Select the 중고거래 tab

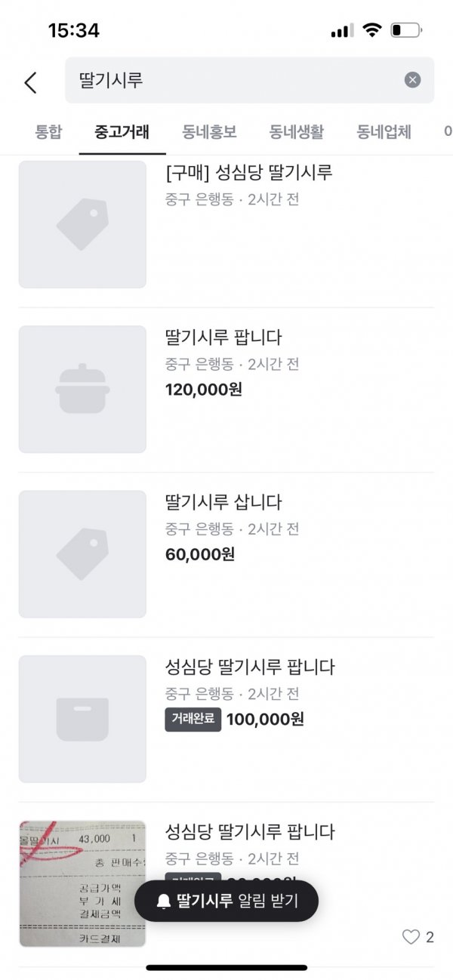pos(122,132)
